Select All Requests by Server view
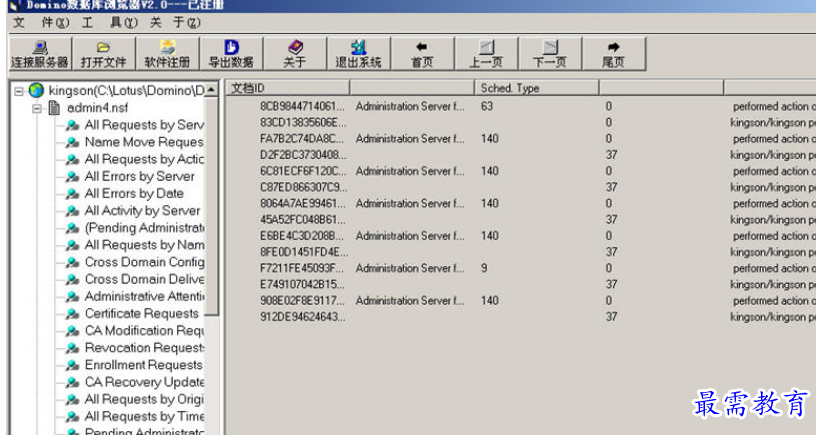The width and height of the screenshot is (816, 435). tap(144, 125)
